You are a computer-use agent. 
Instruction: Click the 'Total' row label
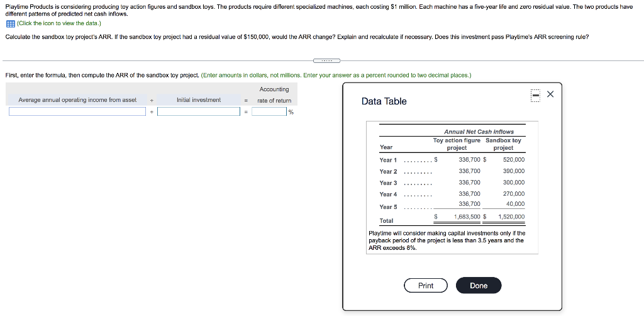(386, 221)
